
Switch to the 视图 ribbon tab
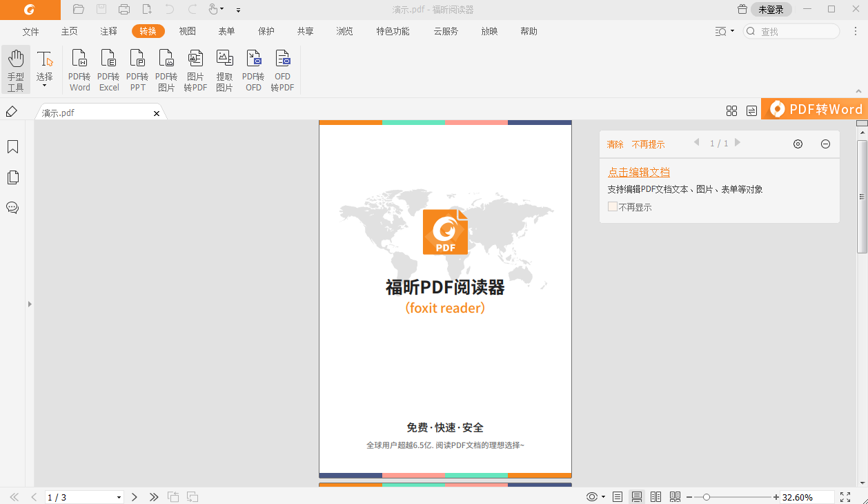click(x=187, y=31)
